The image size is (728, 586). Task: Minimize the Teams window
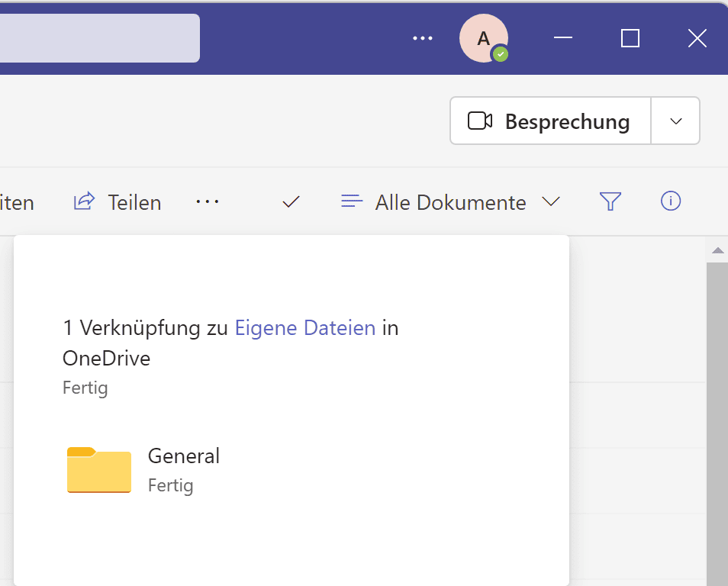tap(563, 38)
